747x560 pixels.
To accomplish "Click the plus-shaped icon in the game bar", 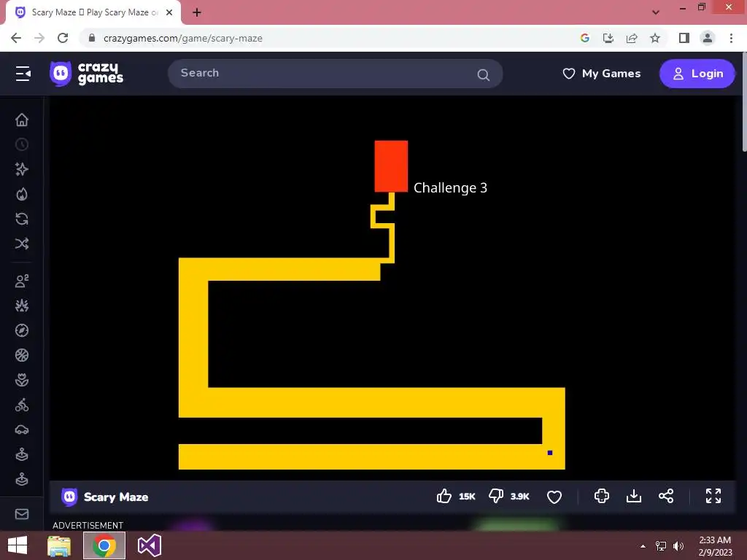I will click(x=602, y=496).
